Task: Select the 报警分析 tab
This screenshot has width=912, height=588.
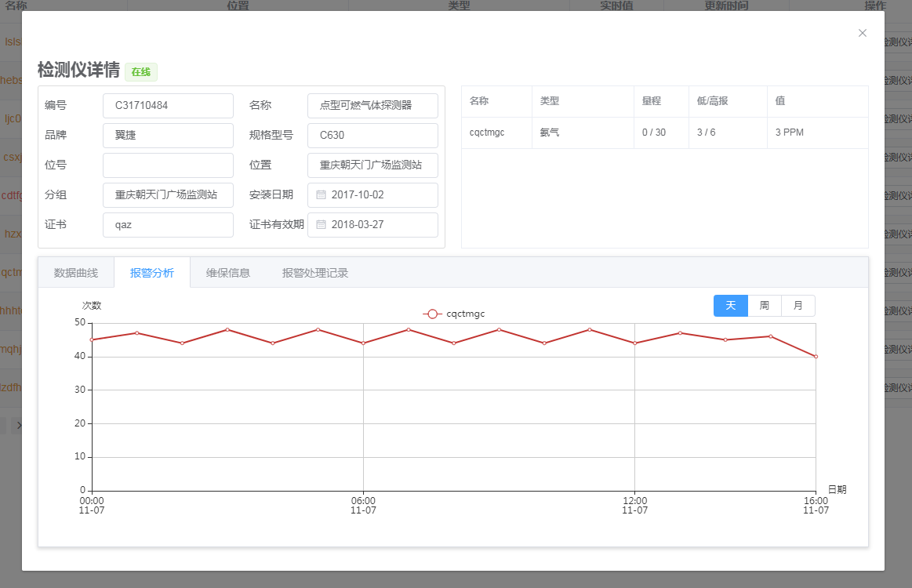Action: [152, 273]
